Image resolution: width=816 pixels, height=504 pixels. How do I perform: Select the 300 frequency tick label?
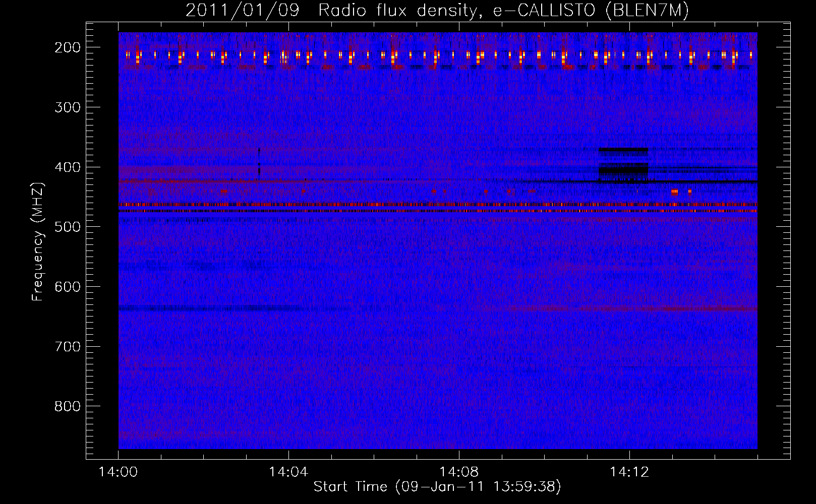pyautogui.click(x=67, y=107)
